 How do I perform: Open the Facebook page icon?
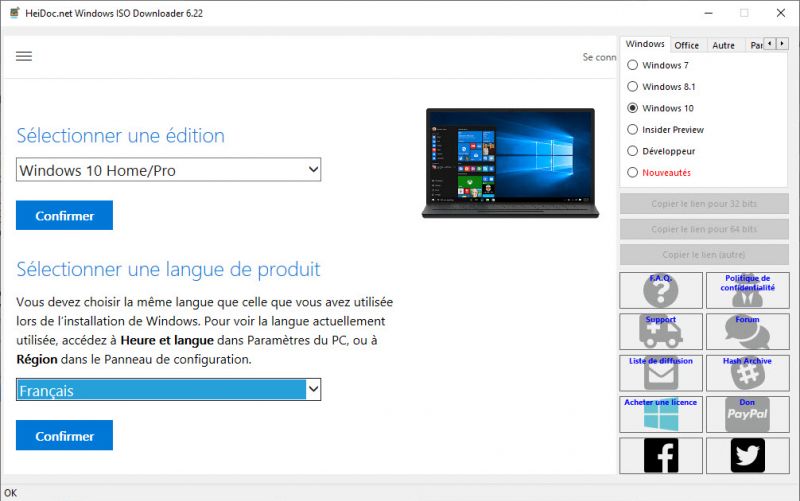coord(661,456)
